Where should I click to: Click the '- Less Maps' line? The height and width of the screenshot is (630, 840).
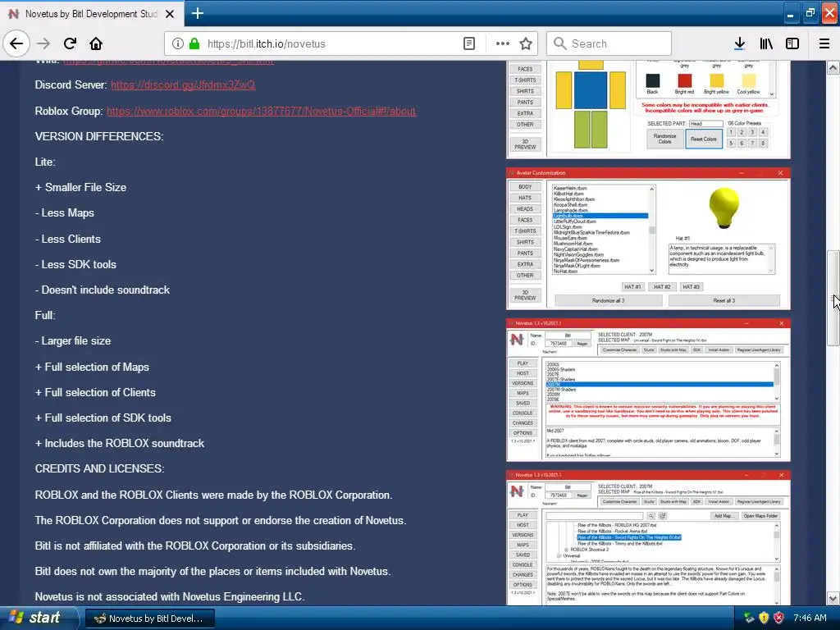click(65, 213)
